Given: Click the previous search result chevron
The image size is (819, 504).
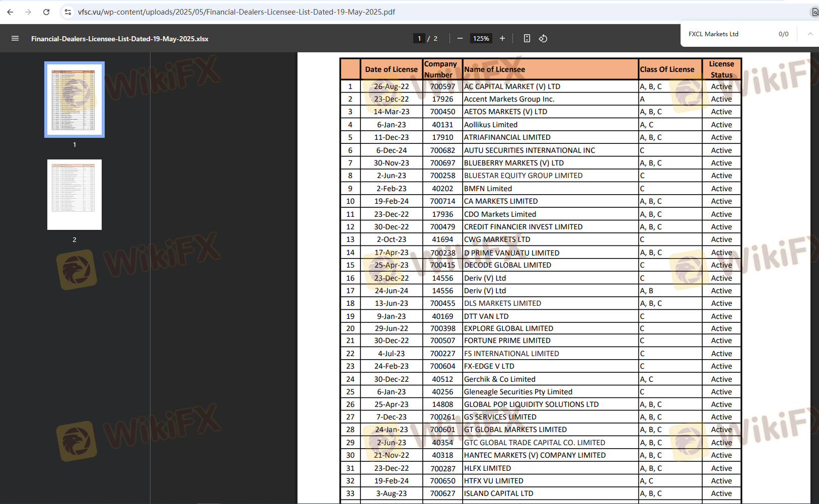Looking at the screenshot, I should [810, 34].
